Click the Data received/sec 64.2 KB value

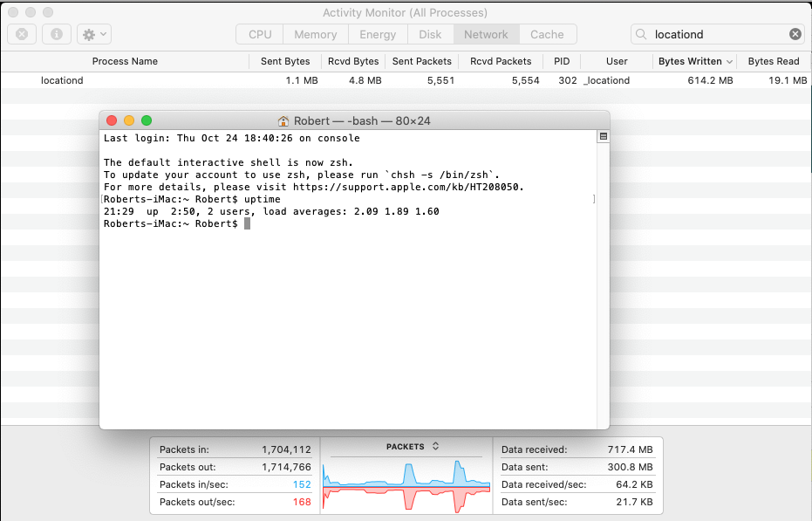634,484
